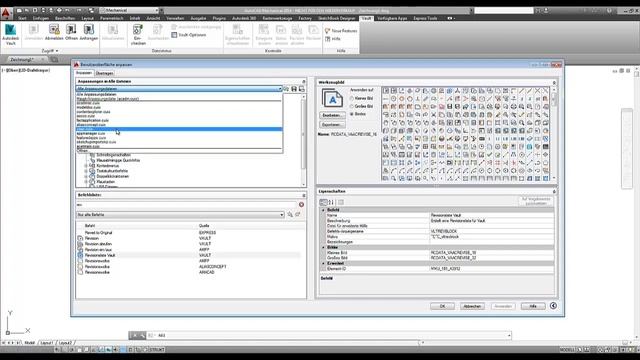640x360 pixels.
Task: Open the Start ribbon tab
Action: coord(22,18)
